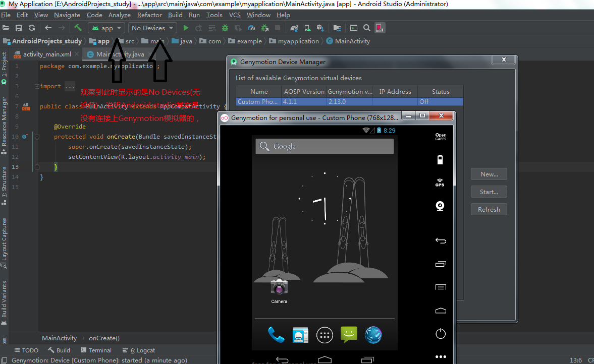Open the Build menu

click(175, 15)
